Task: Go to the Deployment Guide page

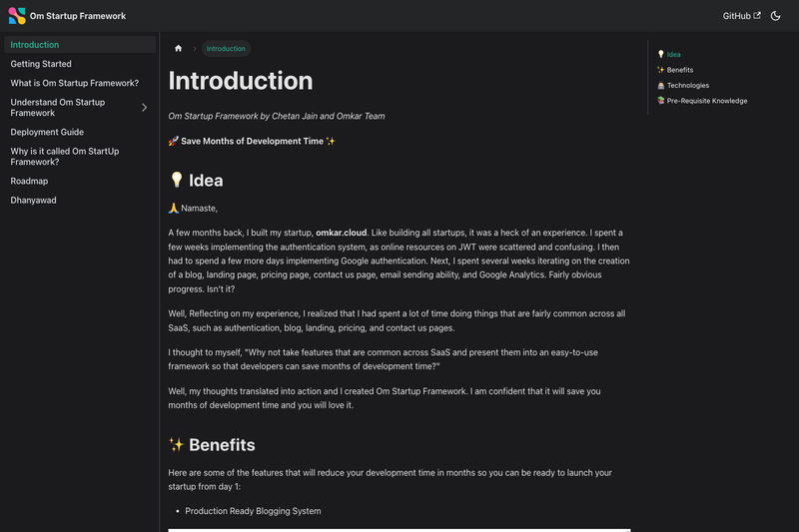Action: pyautogui.click(x=47, y=132)
